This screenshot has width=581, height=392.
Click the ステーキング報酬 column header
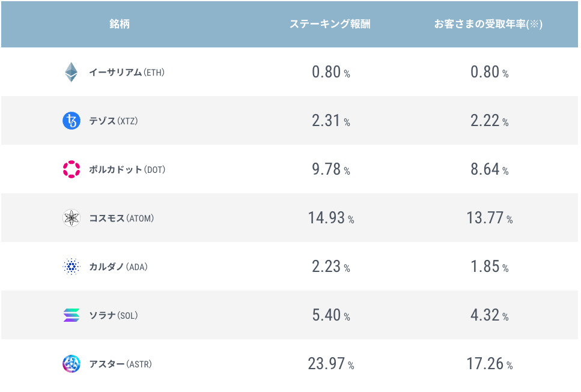[x=330, y=25]
